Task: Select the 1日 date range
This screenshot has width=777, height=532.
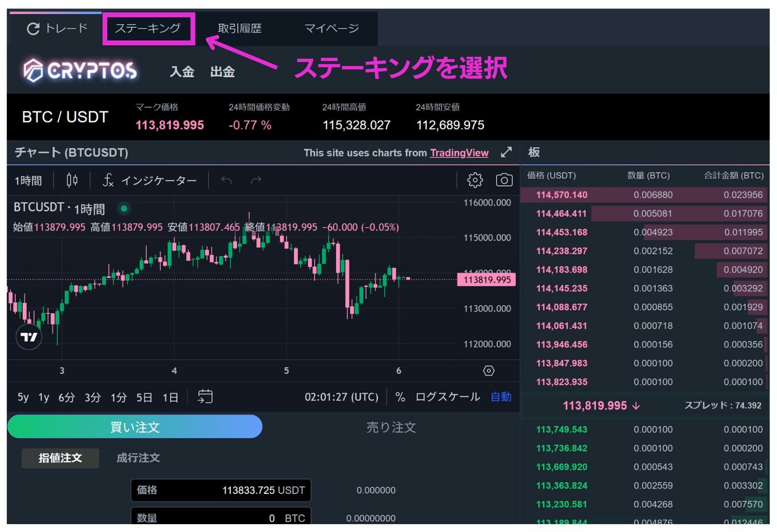Action: [170, 397]
